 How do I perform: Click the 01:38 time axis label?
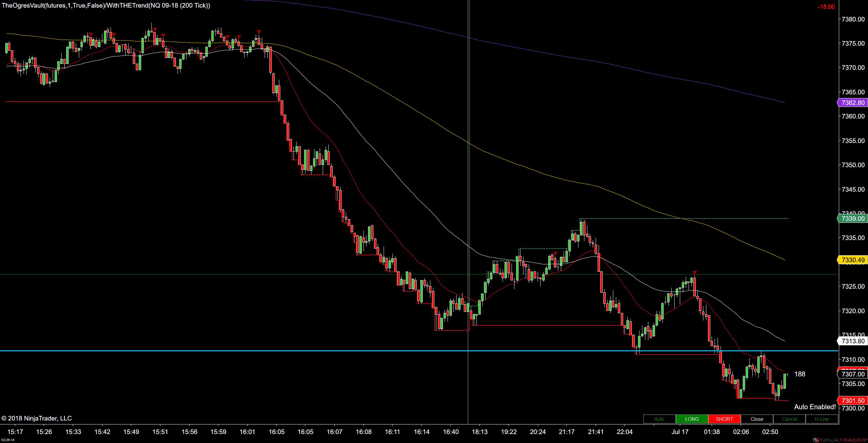tap(712, 432)
